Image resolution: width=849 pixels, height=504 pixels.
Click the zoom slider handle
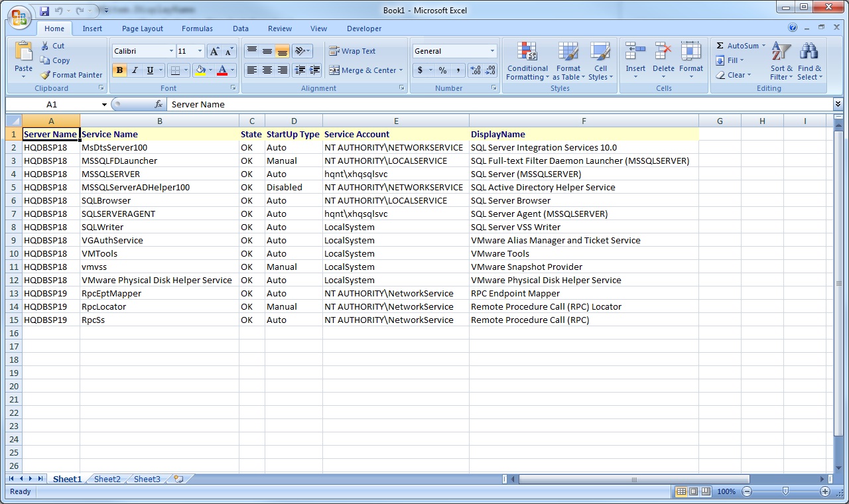click(786, 491)
